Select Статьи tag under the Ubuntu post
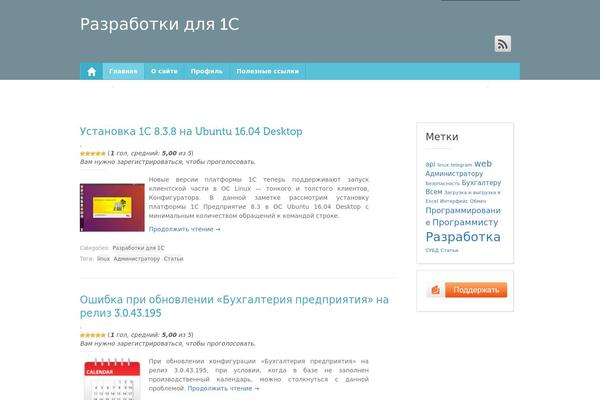The image size is (600, 400). coord(173,259)
